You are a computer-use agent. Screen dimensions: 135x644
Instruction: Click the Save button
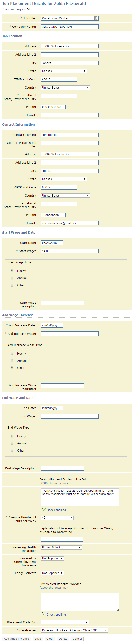(x=38, y=639)
